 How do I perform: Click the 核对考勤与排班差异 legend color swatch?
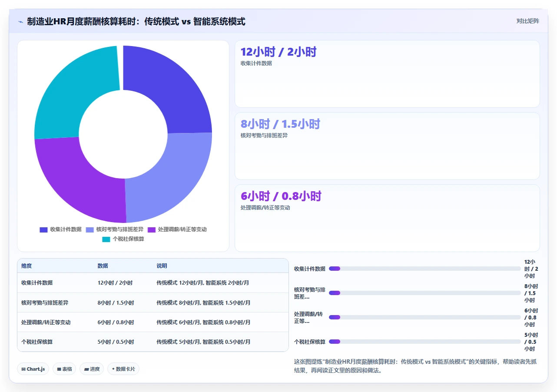90,229
